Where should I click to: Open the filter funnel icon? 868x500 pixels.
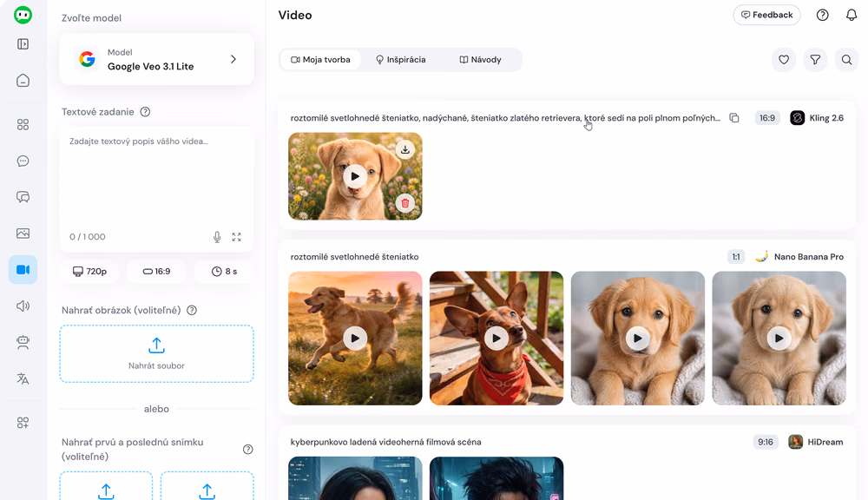815,60
